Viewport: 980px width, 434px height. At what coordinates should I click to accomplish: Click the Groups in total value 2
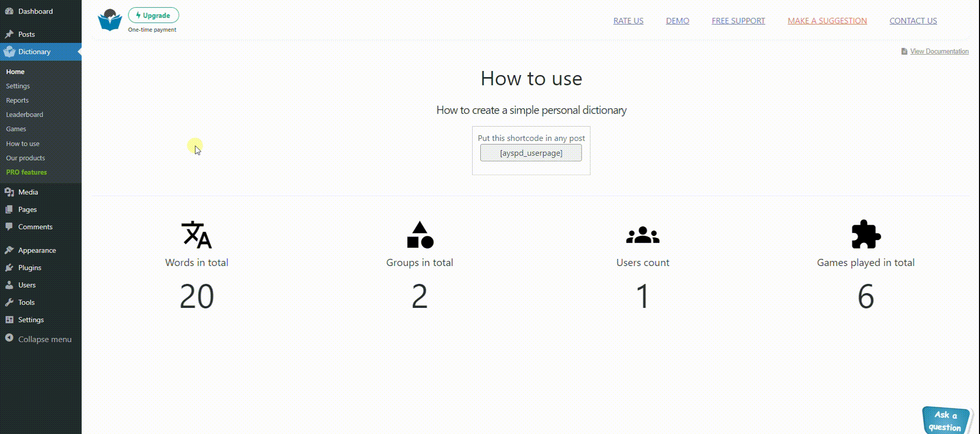point(419,297)
